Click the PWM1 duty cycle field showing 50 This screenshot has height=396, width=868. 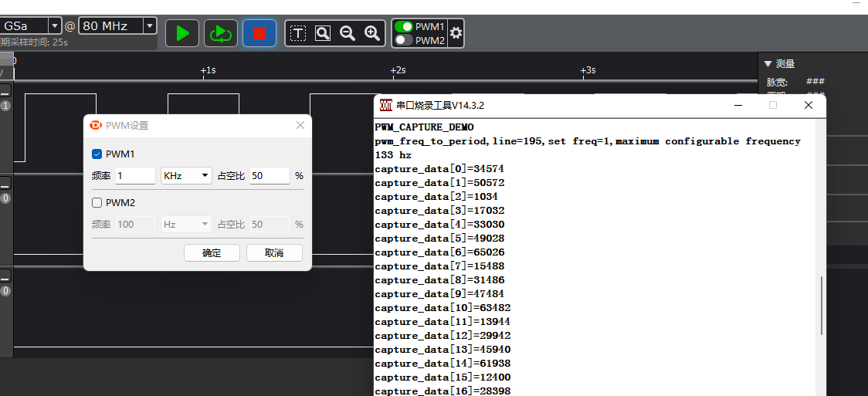270,176
